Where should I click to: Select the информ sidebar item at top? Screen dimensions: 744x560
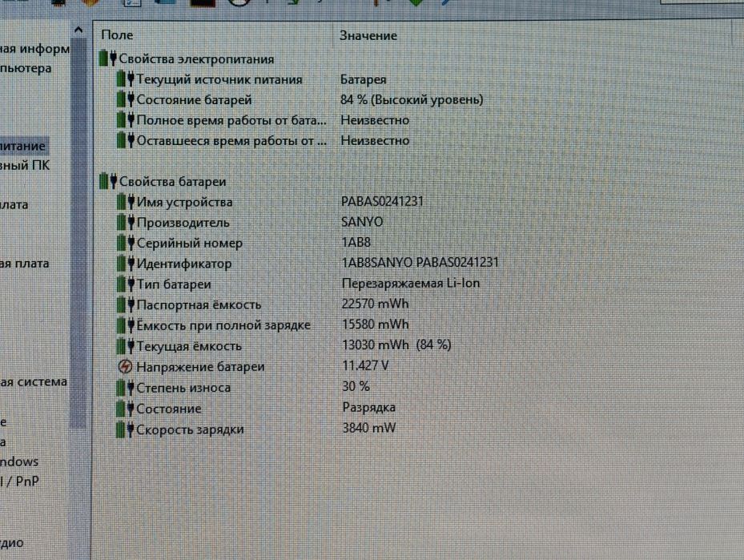point(34,48)
